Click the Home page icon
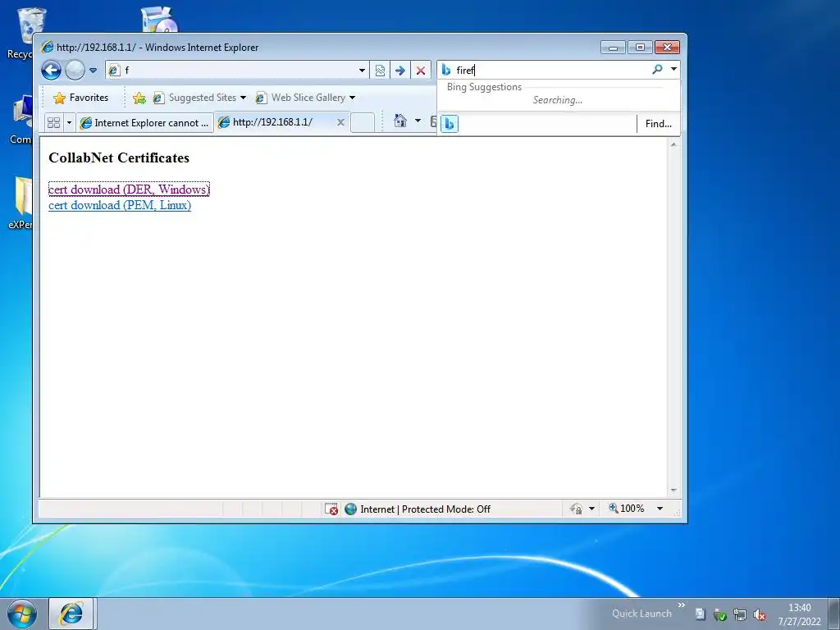This screenshot has height=630, width=840. coord(400,121)
